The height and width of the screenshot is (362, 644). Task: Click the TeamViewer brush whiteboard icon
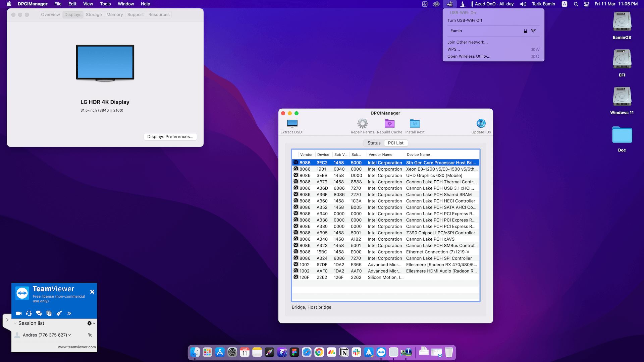click(x=59, y=313)
